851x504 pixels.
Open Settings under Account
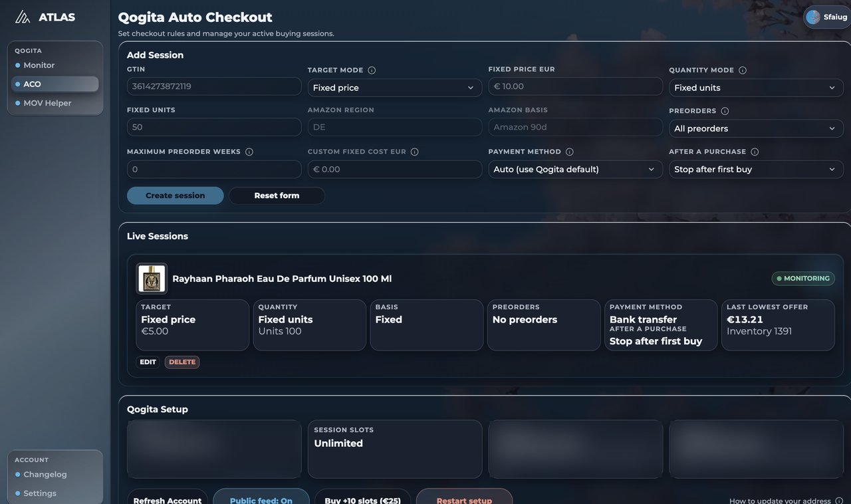(55, 493)
